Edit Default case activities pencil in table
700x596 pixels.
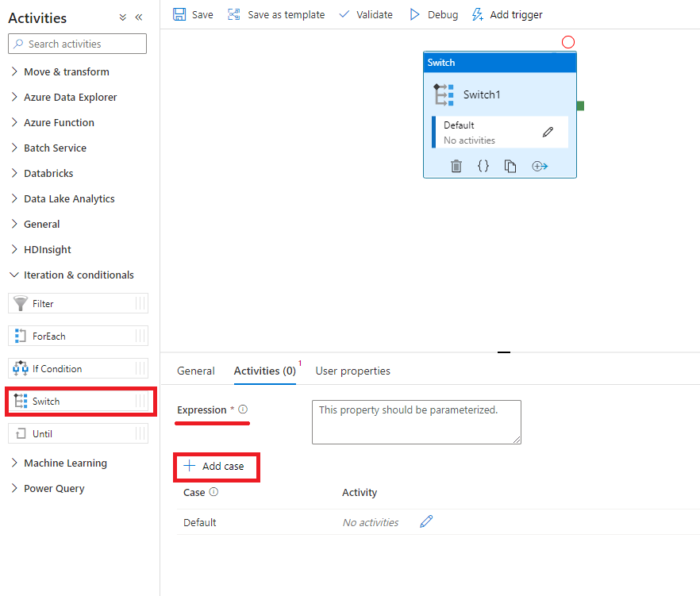(x=426, y=521)
